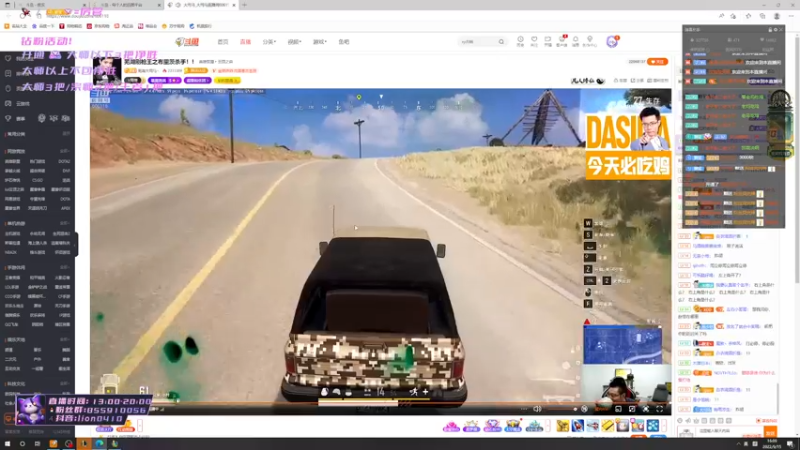The image size is (800, 450).
Task: Open the notification bell icon
Action: point(576,41)
